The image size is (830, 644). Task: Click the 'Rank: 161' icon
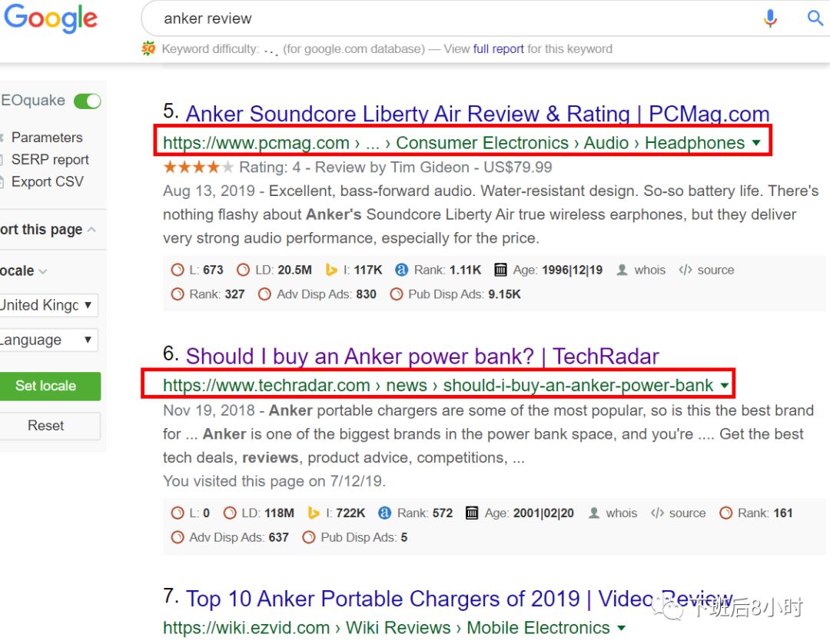tap(725, 513)
